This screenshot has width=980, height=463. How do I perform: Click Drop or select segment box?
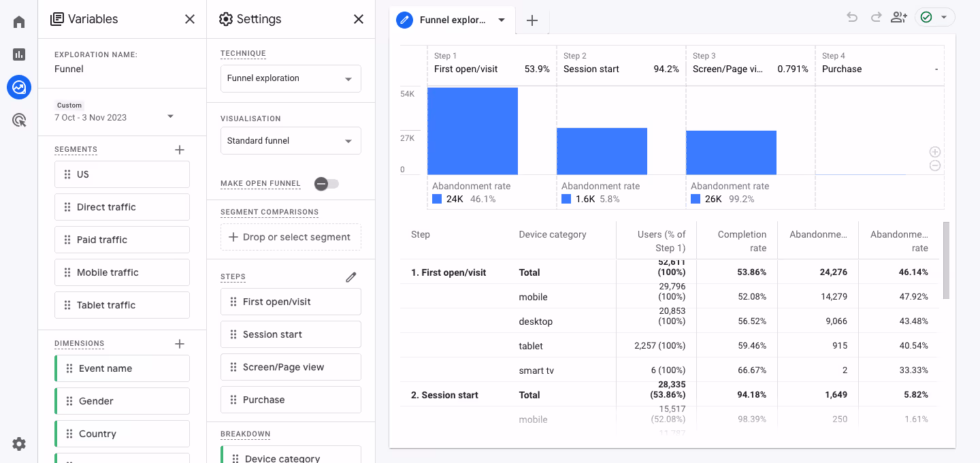pyautogui.click(x=291, y=237)
